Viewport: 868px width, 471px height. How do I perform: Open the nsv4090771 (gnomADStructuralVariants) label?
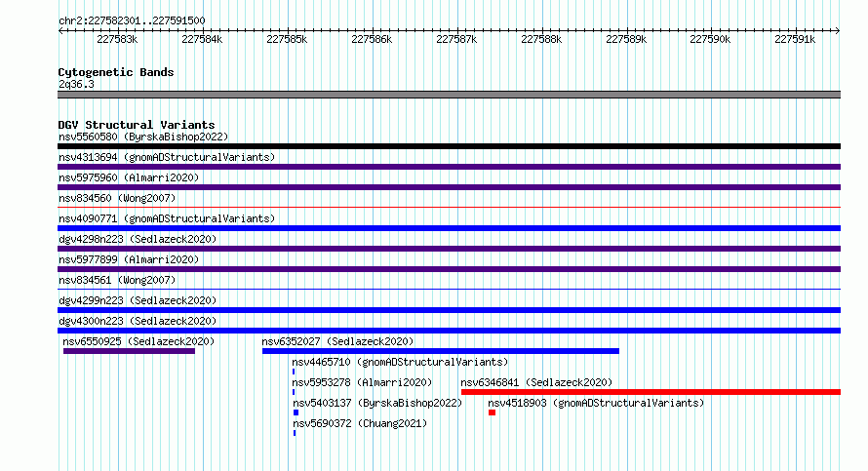(167, 218)
